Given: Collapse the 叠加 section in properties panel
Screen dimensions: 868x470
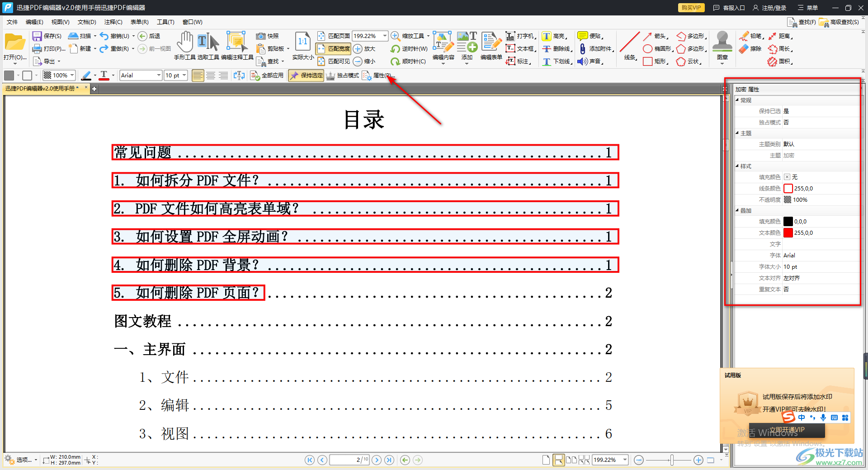Looking at the screenshot, I should pos(737,211).
